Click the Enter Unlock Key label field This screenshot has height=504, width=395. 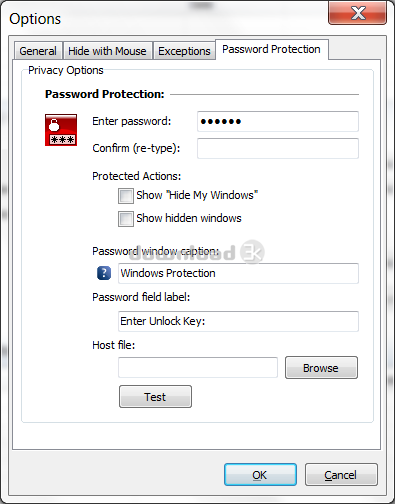[x=238, y=321]
